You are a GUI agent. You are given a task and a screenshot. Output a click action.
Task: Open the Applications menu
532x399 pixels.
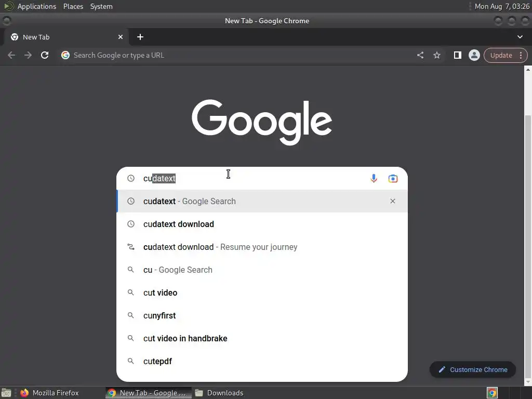click(37, 6)
